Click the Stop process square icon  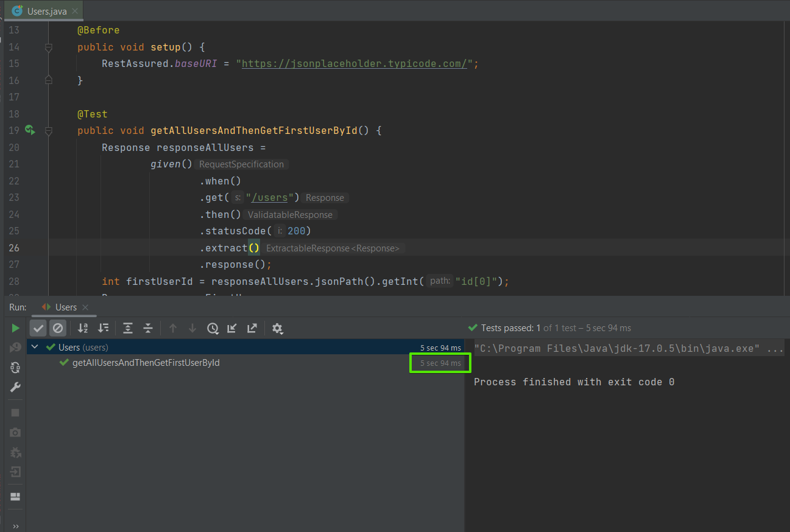[x=15, y=413]
